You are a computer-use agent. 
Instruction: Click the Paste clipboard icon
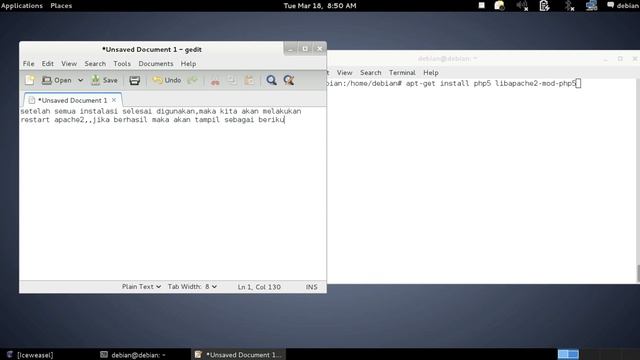(249, 80)
